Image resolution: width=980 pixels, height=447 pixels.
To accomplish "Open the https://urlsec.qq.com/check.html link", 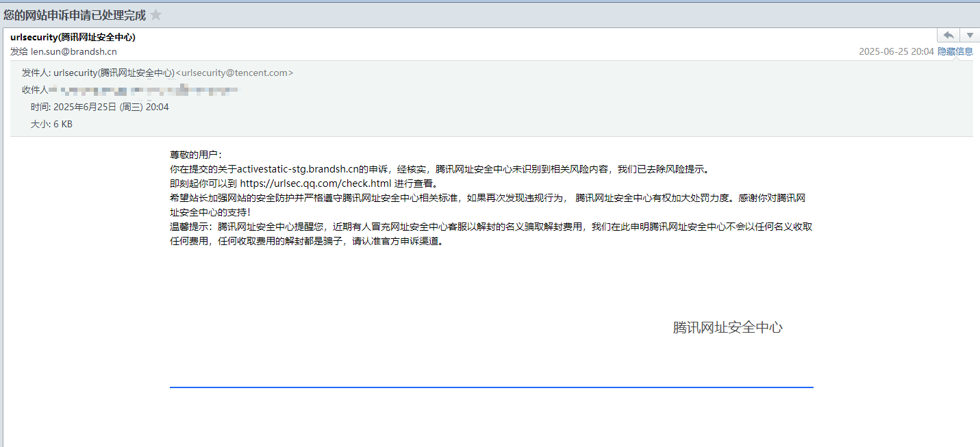I will [316, 183].
